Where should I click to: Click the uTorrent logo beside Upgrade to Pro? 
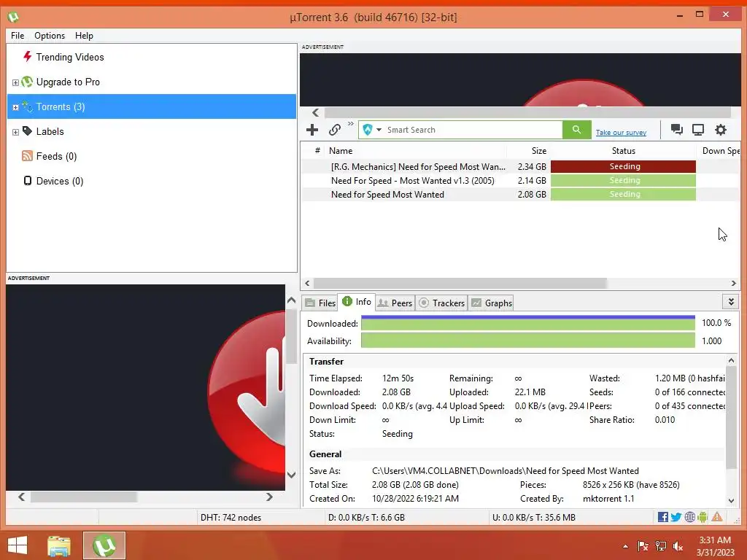(x=27, y=82)
